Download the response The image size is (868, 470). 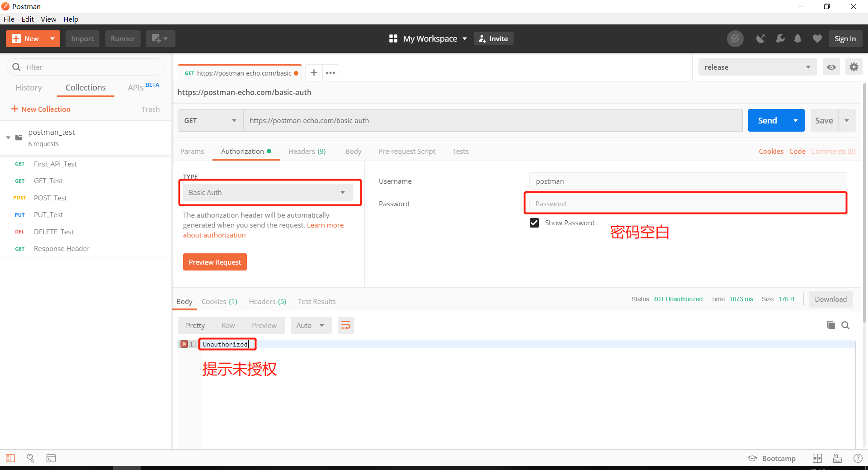pyautogui.click(x=830, y=299)
